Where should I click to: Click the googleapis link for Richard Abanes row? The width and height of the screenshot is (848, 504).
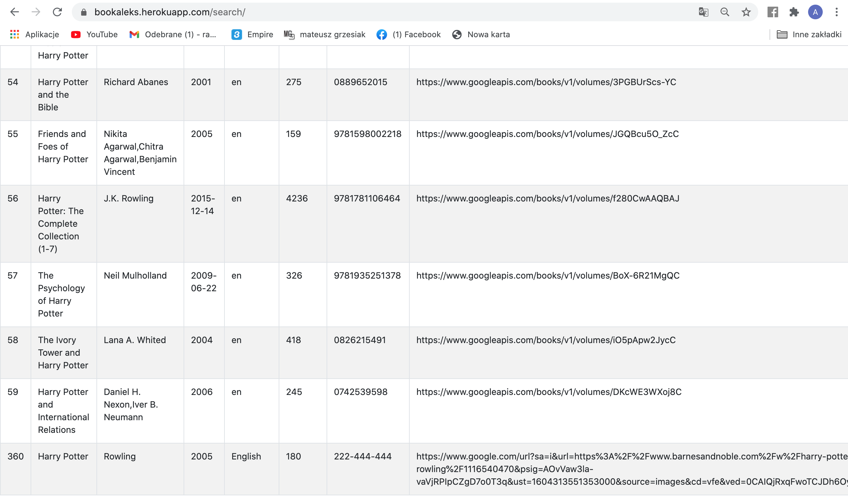pos(546,82)
